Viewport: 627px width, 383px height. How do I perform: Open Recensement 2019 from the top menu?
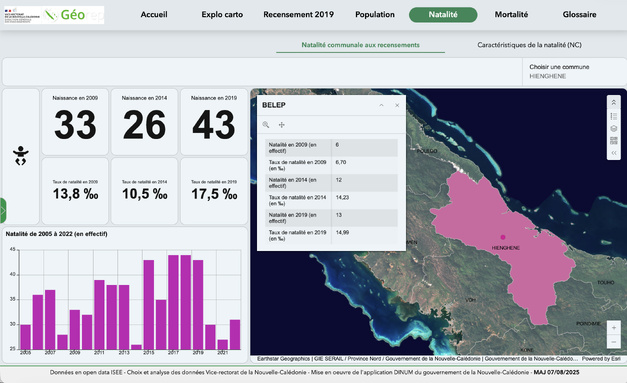[298, 14]
